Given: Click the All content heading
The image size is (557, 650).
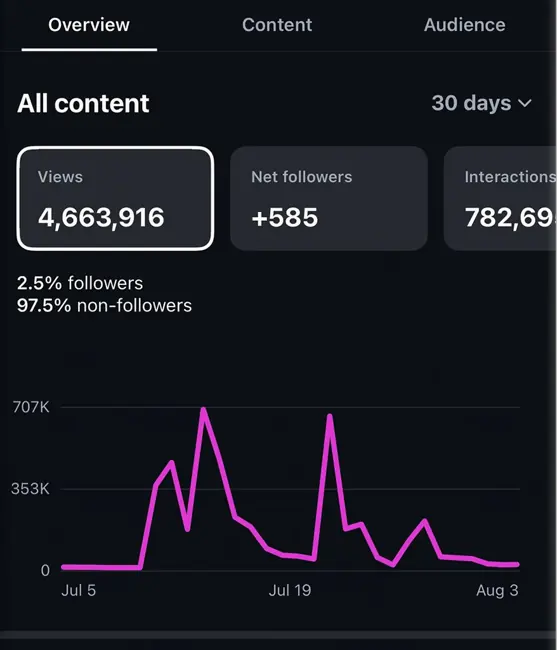Looking at the screenshot, I should [x=83, y=103].
